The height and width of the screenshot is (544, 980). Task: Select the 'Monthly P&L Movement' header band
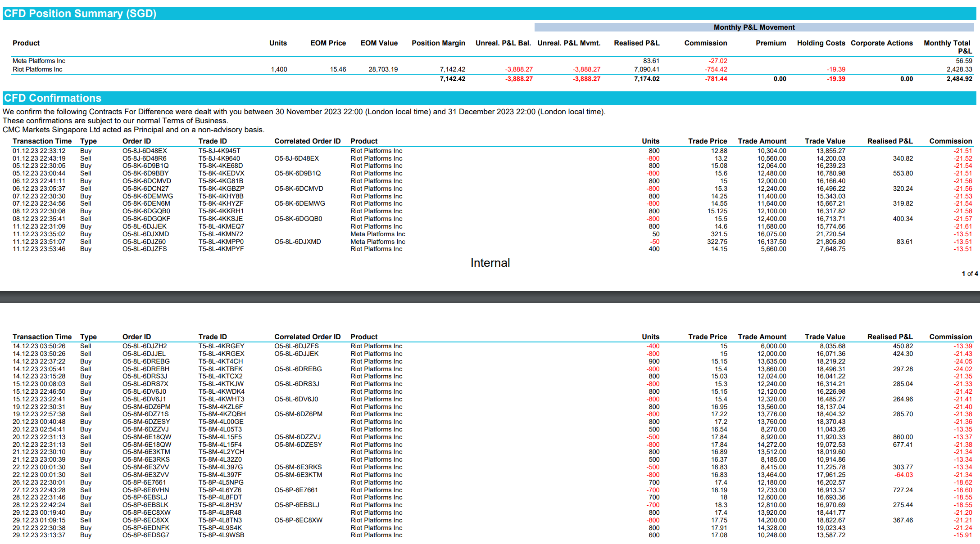coord(754,27)
